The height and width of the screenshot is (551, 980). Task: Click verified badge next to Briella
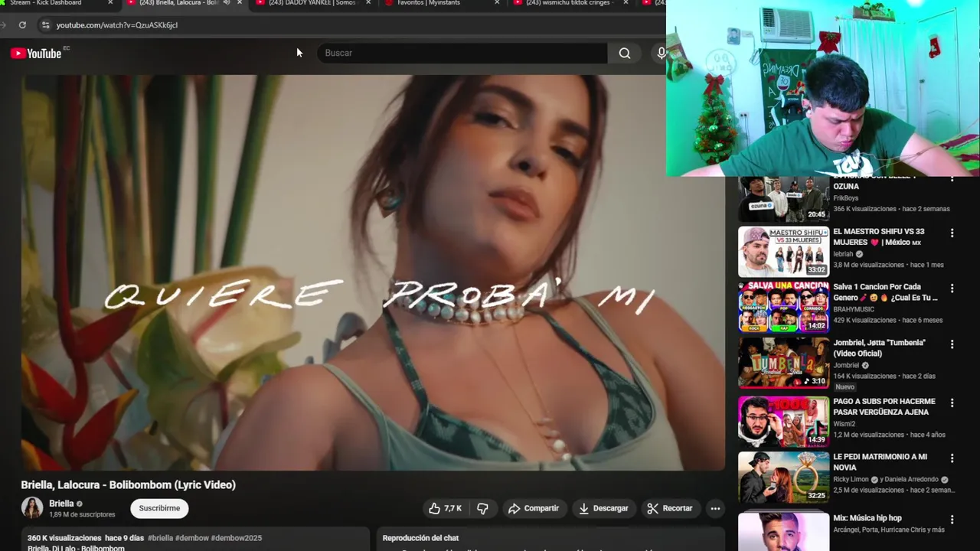pos(79,504)
